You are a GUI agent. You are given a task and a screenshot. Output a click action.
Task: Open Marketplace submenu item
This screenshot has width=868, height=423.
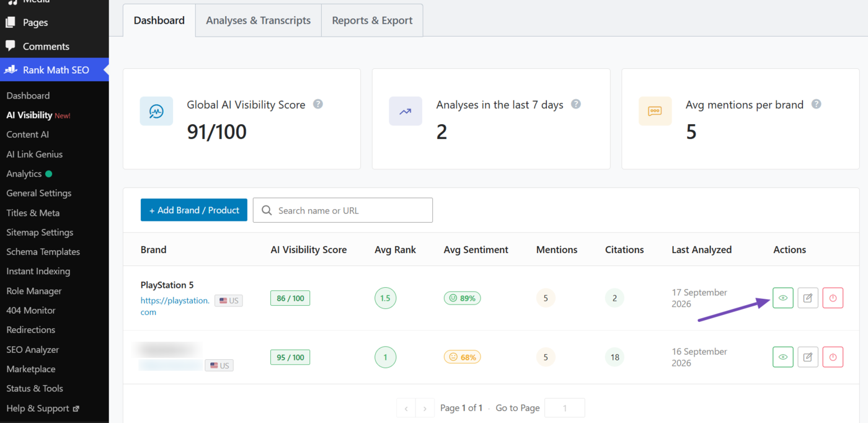pos(31,369)
